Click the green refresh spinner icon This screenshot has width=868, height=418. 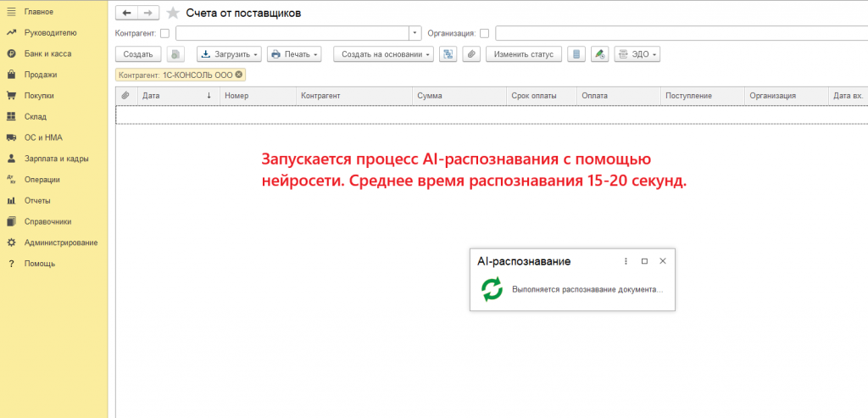pyautogui.click(x=492, y=290)
